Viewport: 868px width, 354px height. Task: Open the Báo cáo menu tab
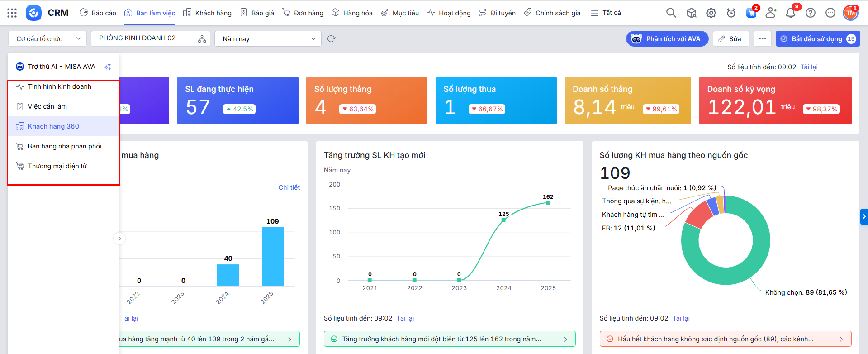click(x=98, y=13)
